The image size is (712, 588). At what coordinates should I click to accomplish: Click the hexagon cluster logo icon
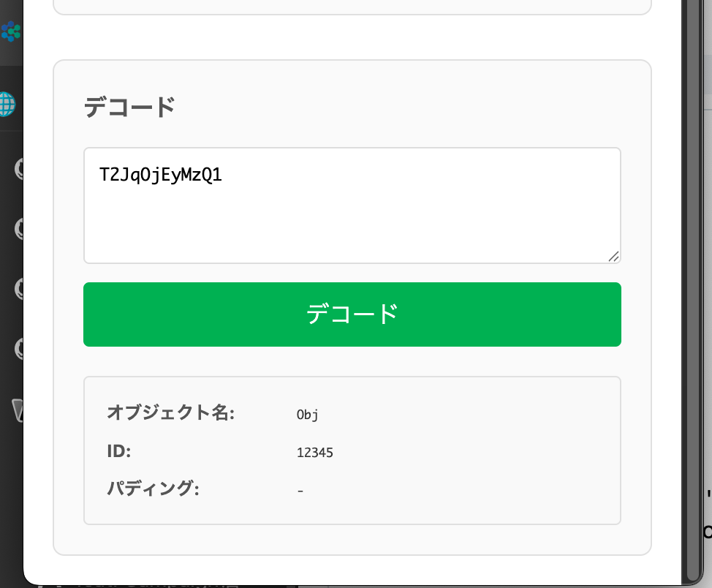click(11, 31)
